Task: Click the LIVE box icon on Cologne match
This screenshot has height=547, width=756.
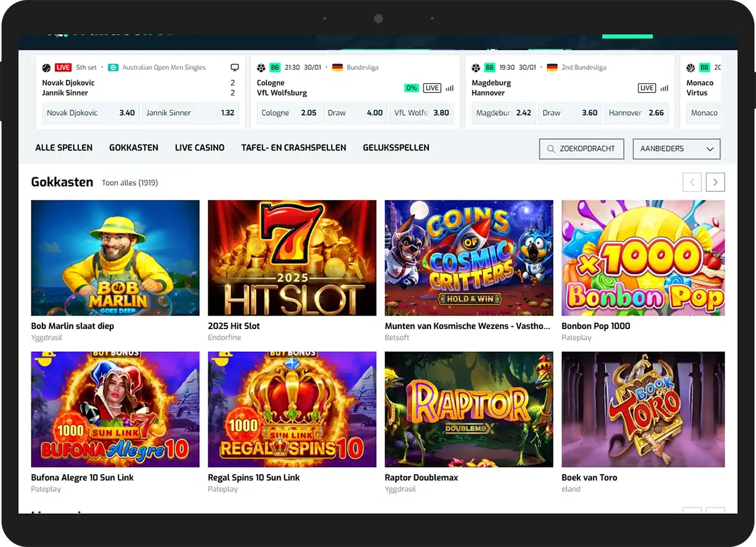Action: (432, 88)
